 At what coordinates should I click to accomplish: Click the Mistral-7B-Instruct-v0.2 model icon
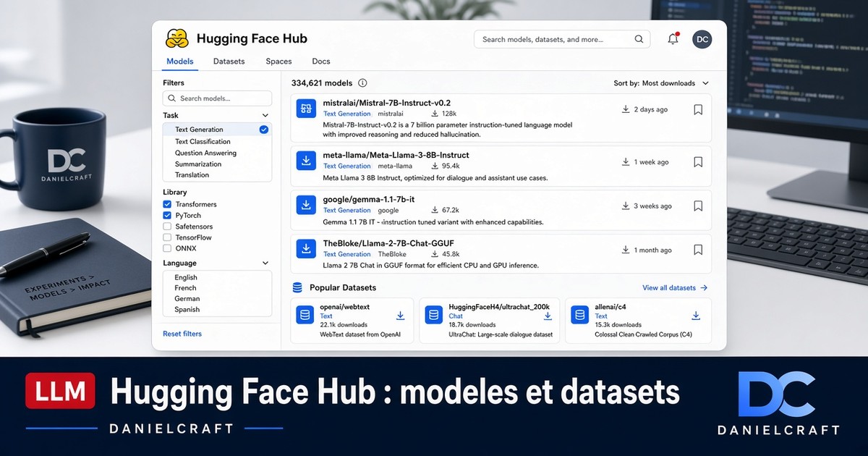click(x=307, y=109)
